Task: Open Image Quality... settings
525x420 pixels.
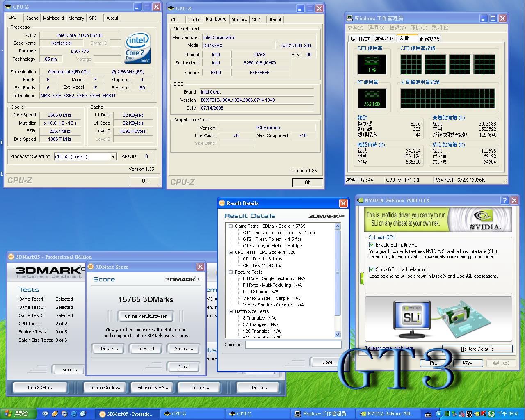Action: (x=106, y=388)
